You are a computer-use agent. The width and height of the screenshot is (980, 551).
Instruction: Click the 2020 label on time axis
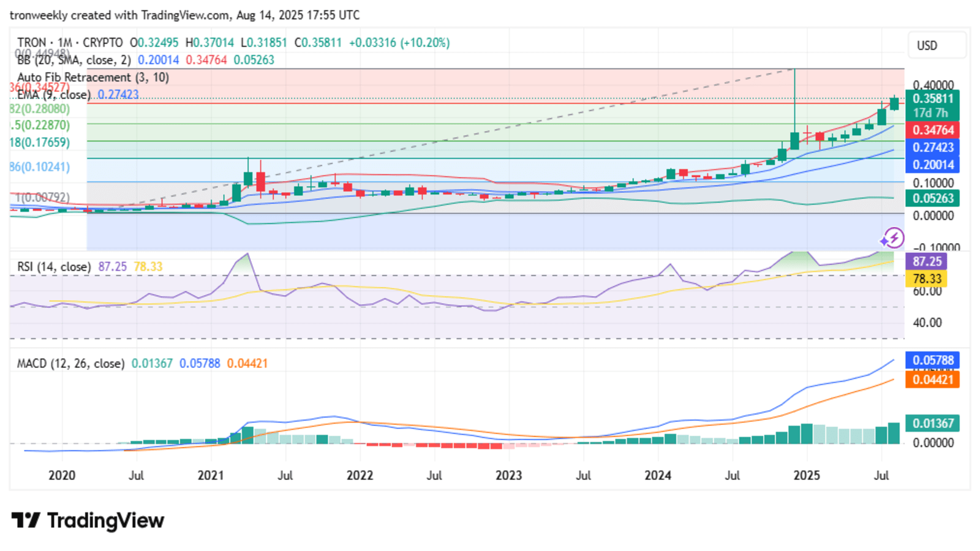point(62,476)
